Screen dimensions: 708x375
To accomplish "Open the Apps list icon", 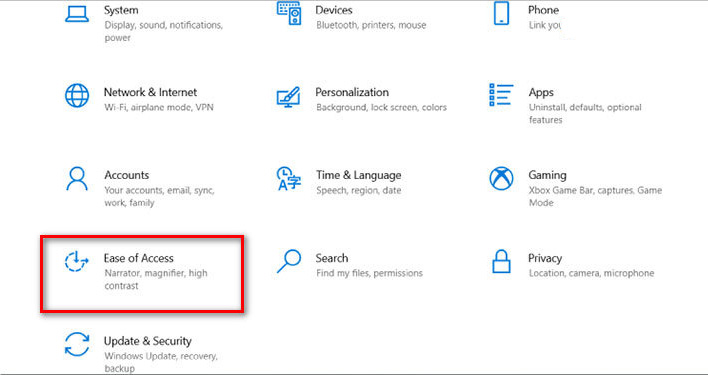I will coord(501,95).
